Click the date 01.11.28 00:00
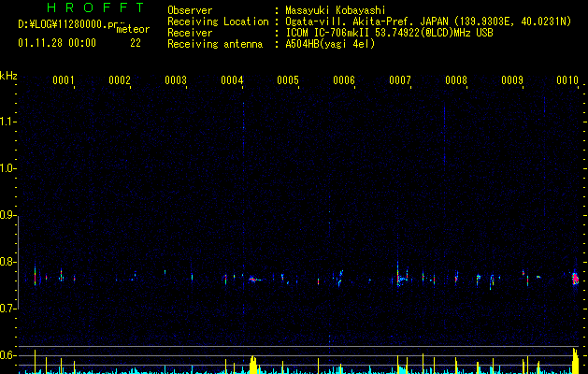Viewport: 588px width, 374px height. (x=57, y=43)
